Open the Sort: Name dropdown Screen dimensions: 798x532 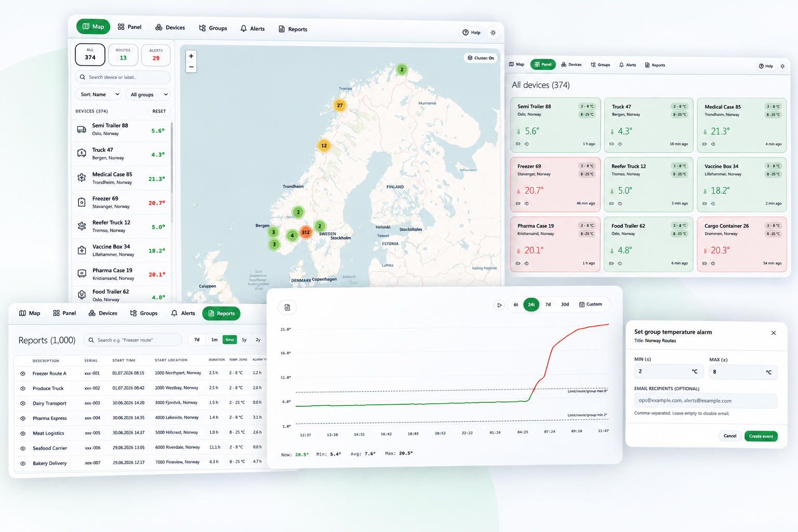(100, 95)
